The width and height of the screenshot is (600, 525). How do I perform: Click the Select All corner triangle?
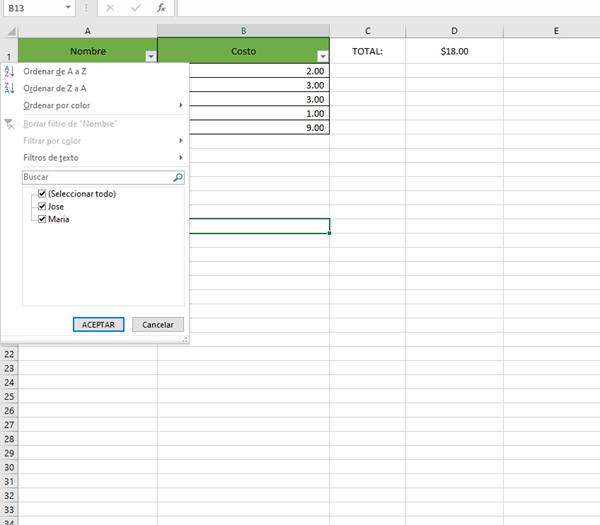point(11,31)
